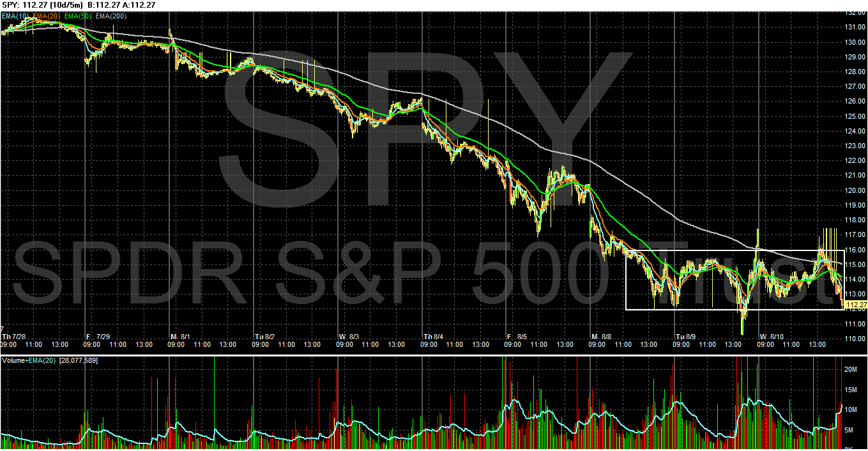This screenshot has width=868, height=451.
Task: Click the Volume+EMA(20) panel label
Action: (29, 361)
